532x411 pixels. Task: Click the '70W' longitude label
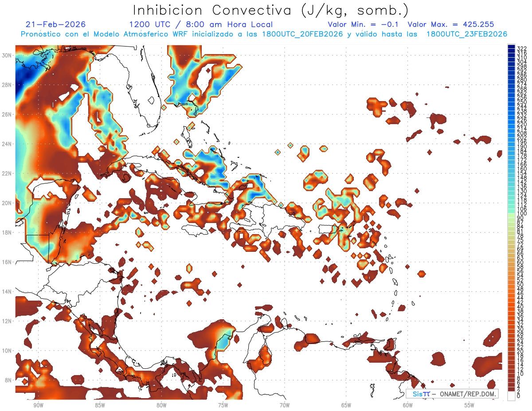click(285, 405)
